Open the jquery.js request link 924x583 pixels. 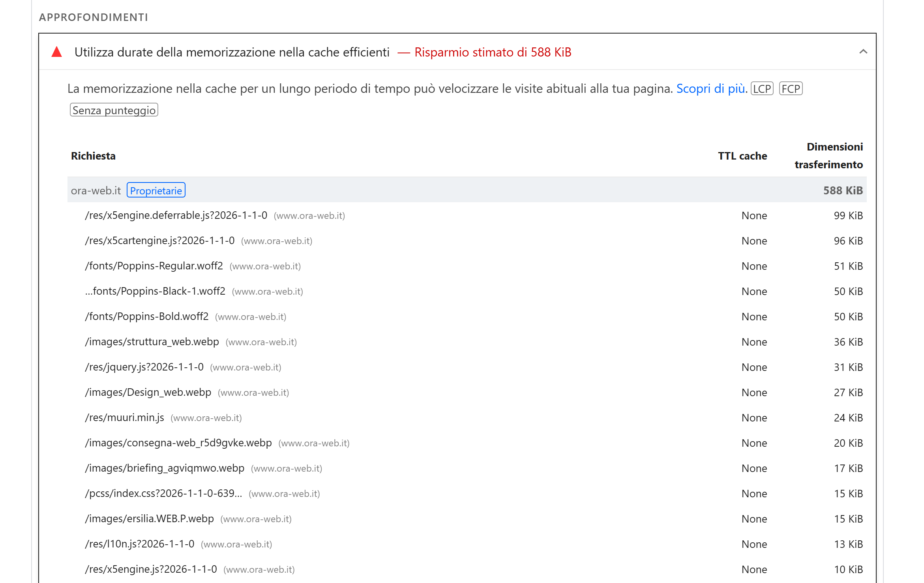pos(144,367)
